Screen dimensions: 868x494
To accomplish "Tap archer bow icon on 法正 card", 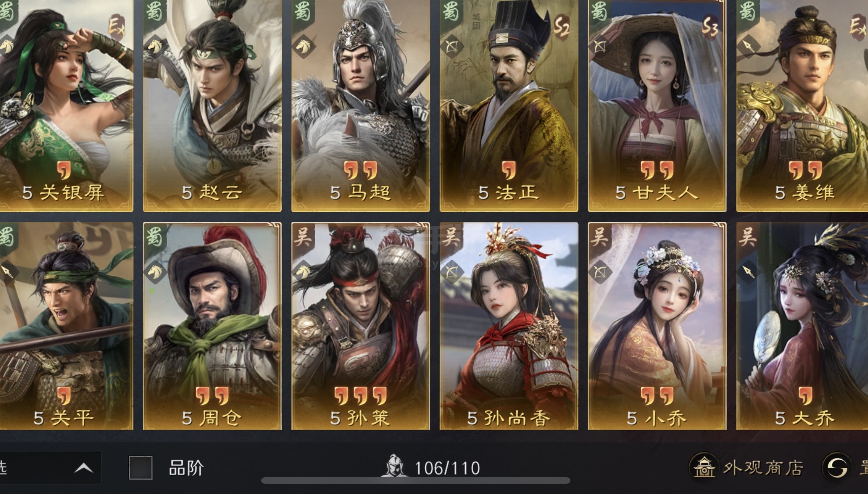I will tap(452, 46).
